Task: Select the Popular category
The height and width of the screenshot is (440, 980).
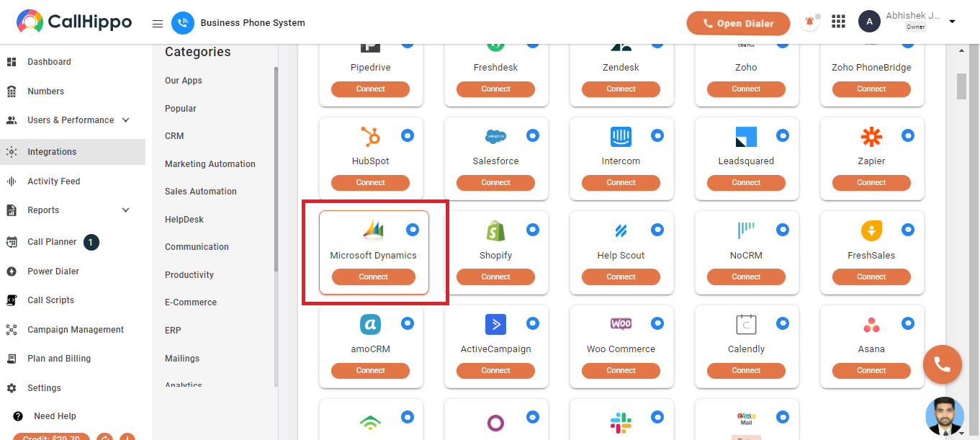Action: [181, 109]
